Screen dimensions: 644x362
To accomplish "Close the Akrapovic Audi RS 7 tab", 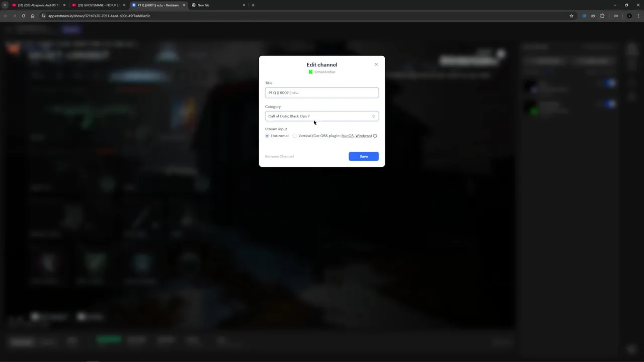I will click(64, 5).
